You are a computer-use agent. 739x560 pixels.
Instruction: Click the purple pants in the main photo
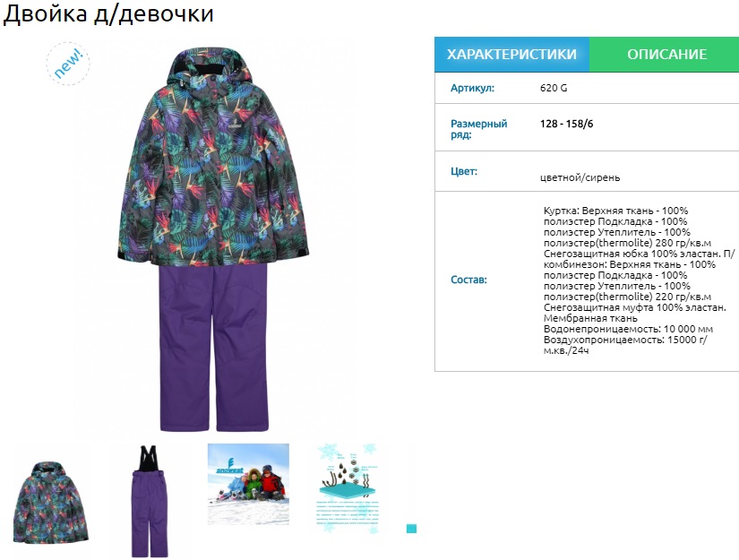click(213, 348)
